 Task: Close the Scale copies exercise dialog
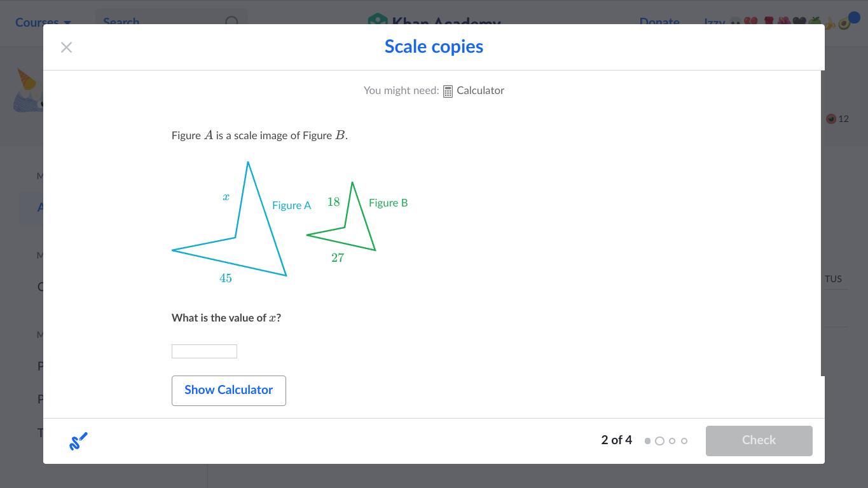[x=66, y=48]
